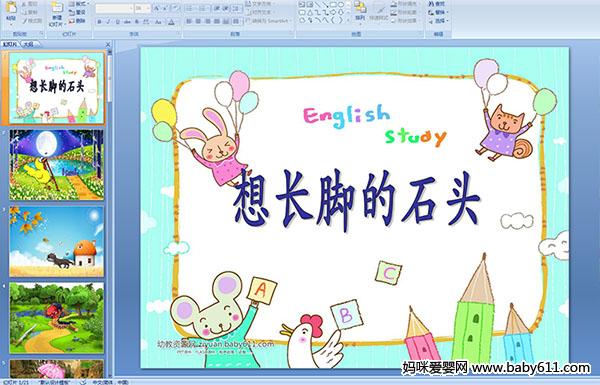Viewport: 600px width, 385px height.
Task: Open Shape Fill color dropdown
Action: coord(405,4)
